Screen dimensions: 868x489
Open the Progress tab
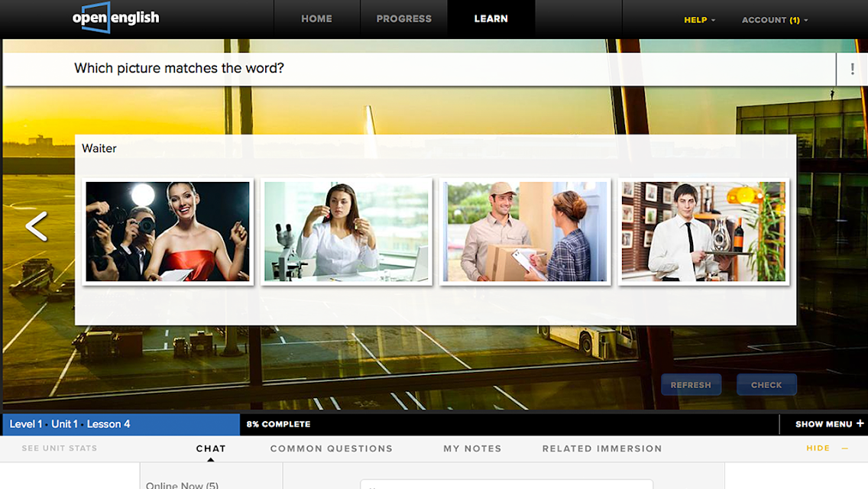tap(404, 19)
